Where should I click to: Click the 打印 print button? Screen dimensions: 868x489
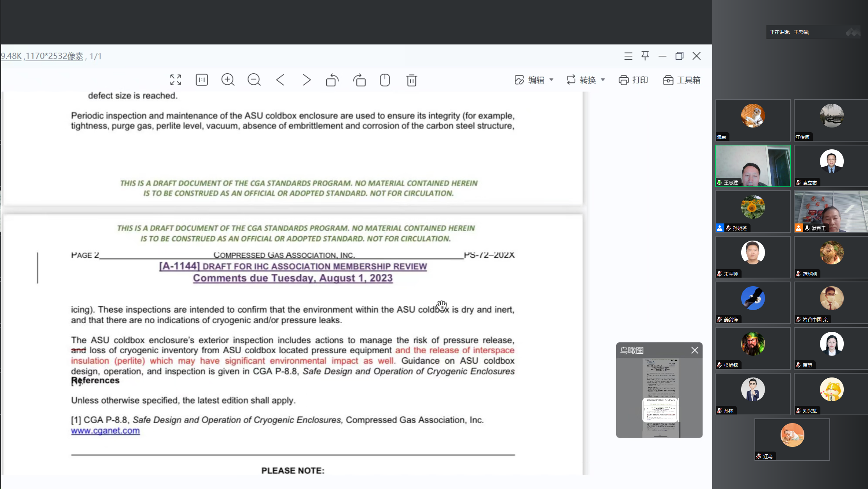(633, 80)
